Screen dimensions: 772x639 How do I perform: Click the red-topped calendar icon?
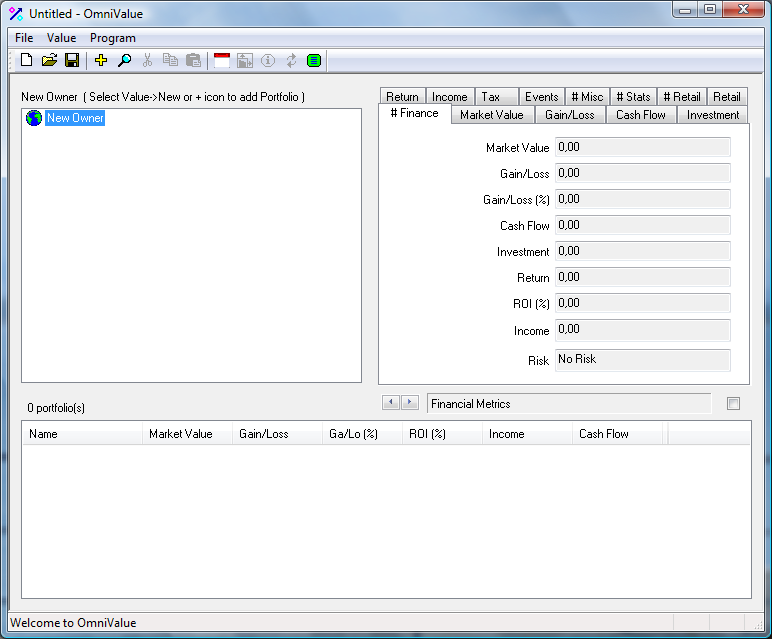(x=222, y=61)
